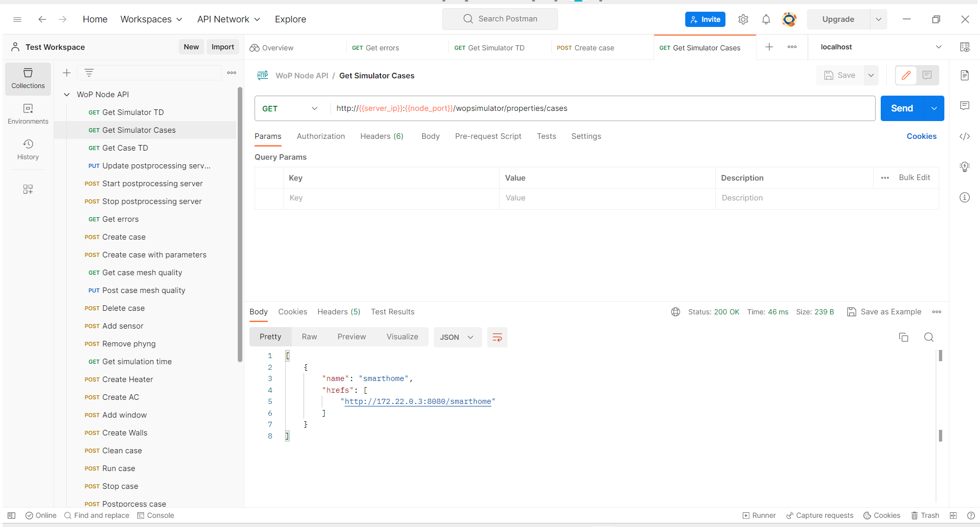Click Save as Example
This screenshot has width=980, height=527.
[x=884, y=312]
